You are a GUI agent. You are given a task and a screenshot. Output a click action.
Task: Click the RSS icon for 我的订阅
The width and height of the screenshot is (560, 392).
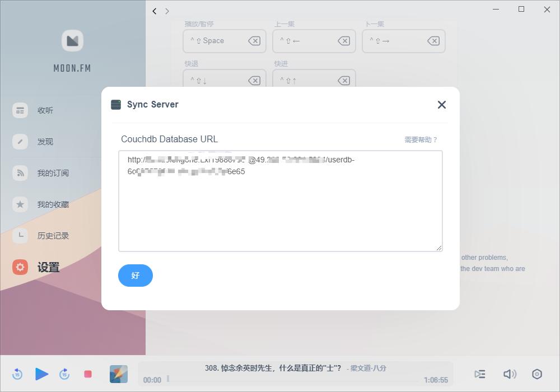pyautogui.click(x=20, y=173)
